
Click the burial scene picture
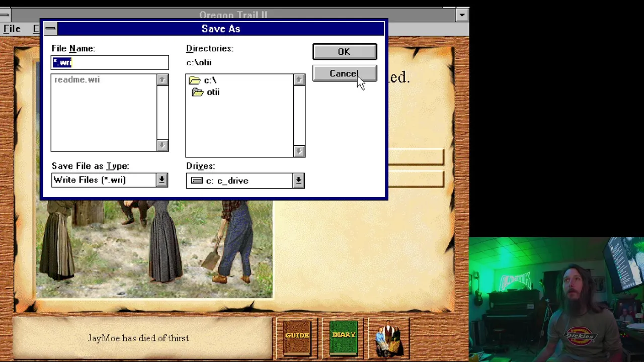(154, 249)
